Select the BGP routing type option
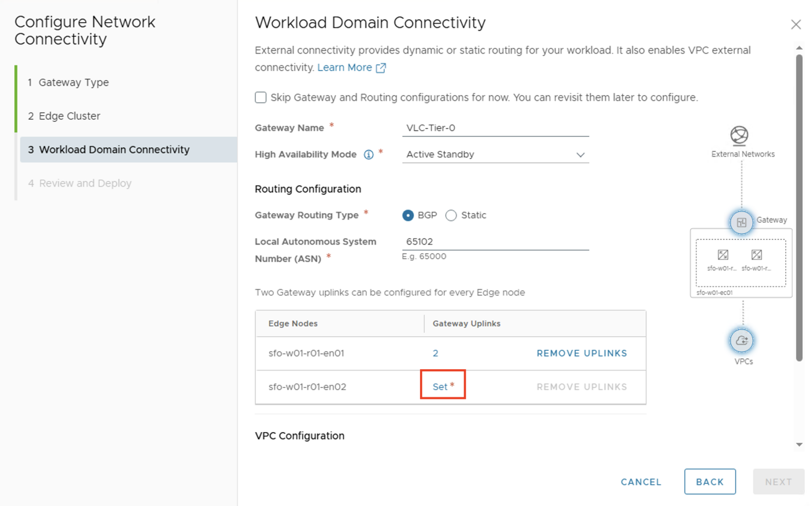The image size is (812, 506). (408, 215)
